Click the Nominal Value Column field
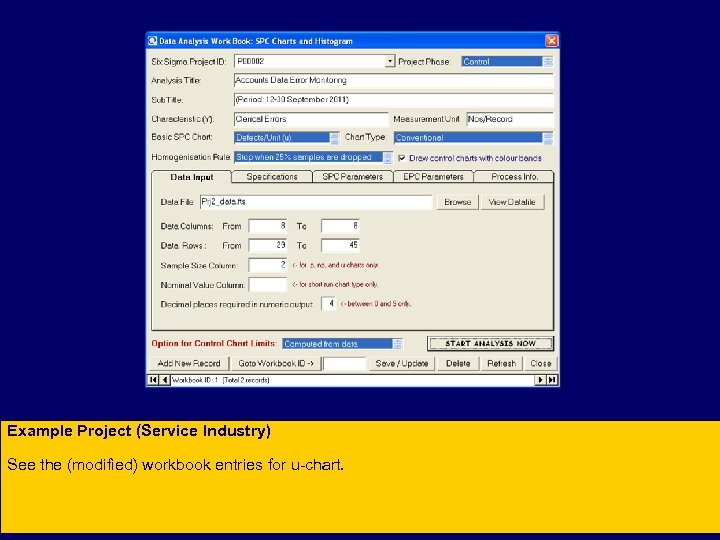 (x=268, y=285)
